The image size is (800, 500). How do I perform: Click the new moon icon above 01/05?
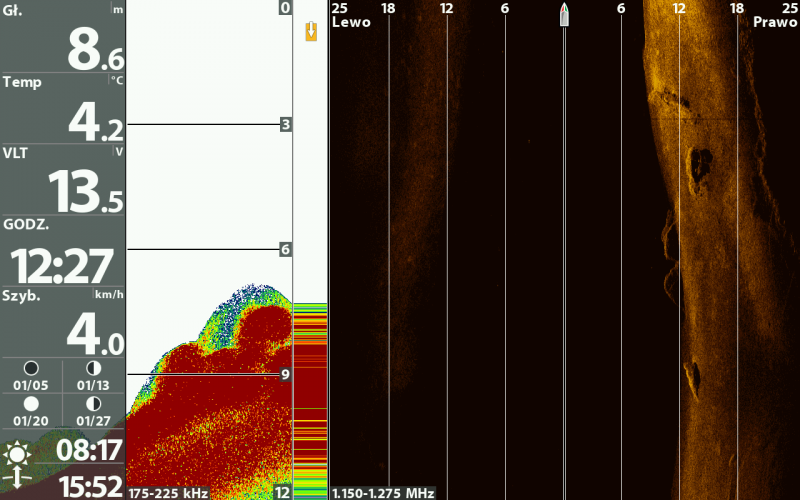31,368
